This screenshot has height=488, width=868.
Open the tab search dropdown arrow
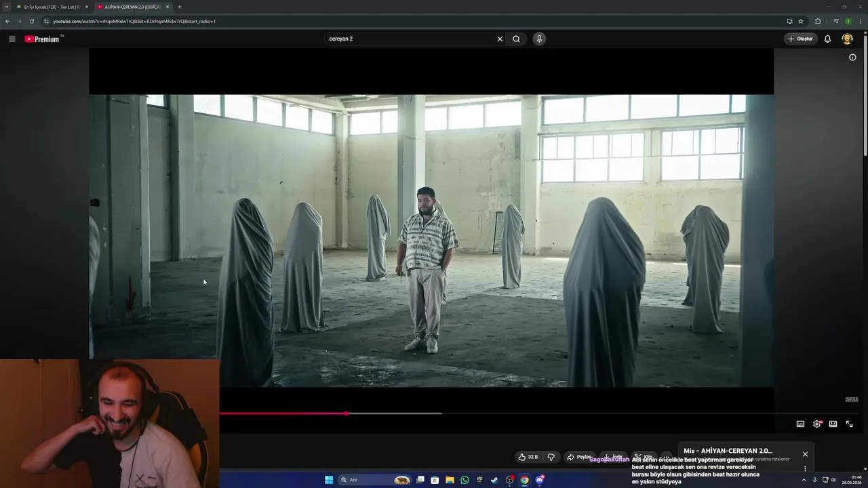7,7
